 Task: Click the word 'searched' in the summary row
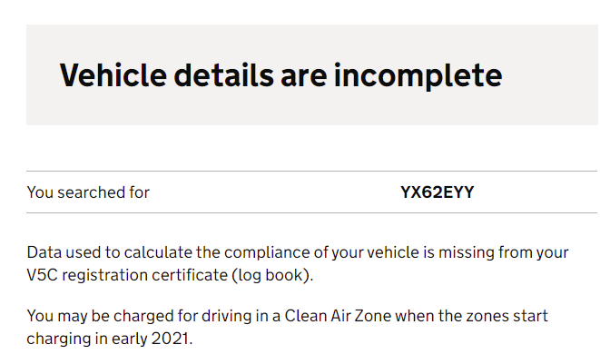click(87, 192)
